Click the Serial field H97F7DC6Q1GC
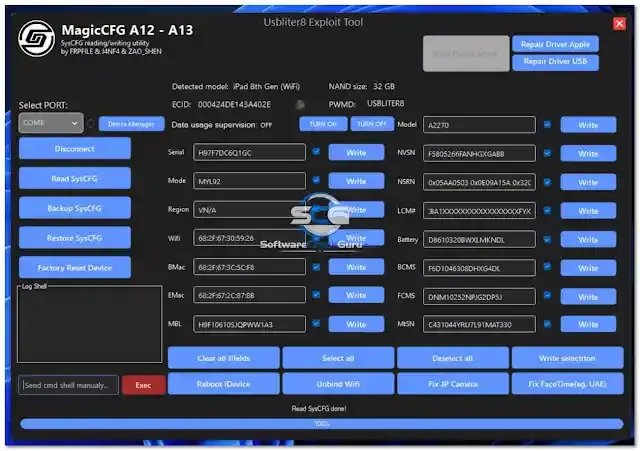The height and width of the screenshot is (451, 640). [249, 152]
